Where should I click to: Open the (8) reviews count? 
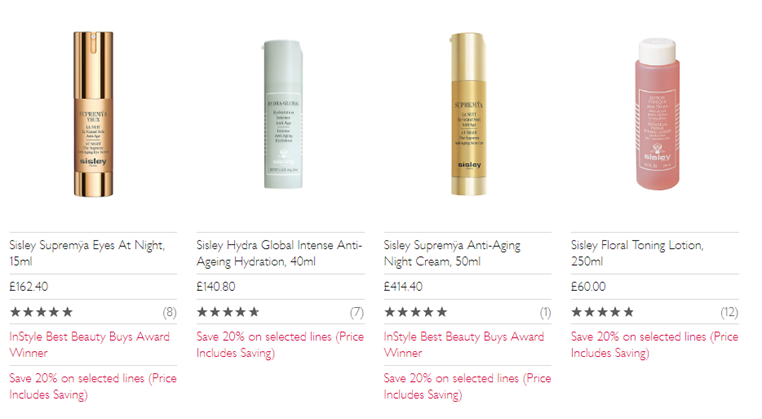pyautogui.click(x=170, y=312)
